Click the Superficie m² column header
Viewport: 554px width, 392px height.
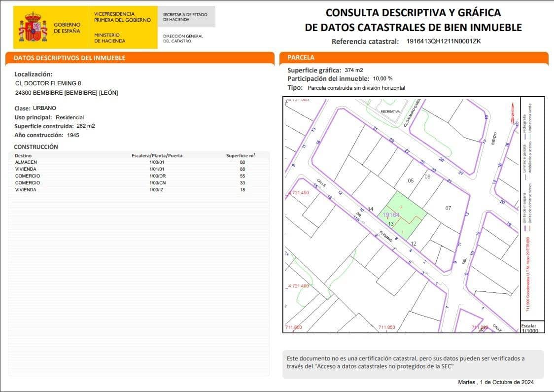pyautogui.click(x=241, y=155)
